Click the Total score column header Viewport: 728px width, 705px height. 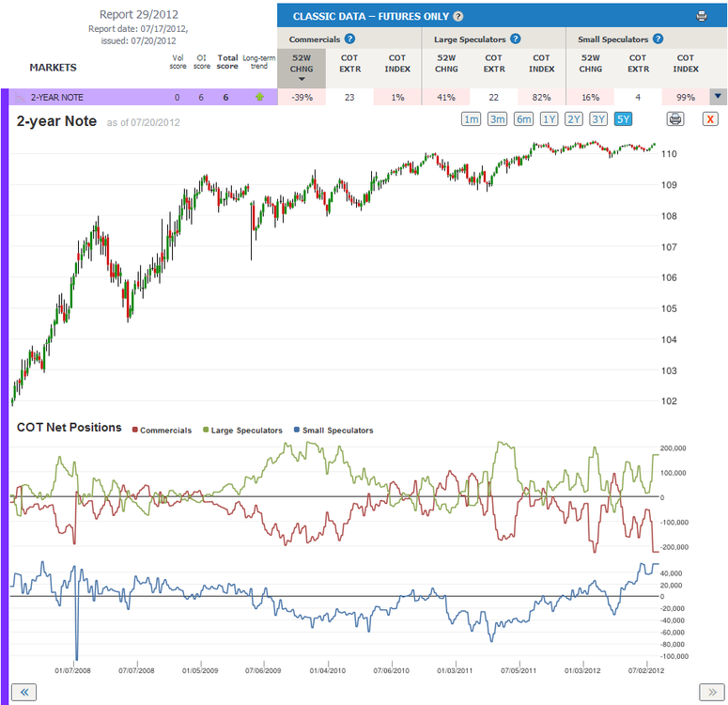(227, 62)
